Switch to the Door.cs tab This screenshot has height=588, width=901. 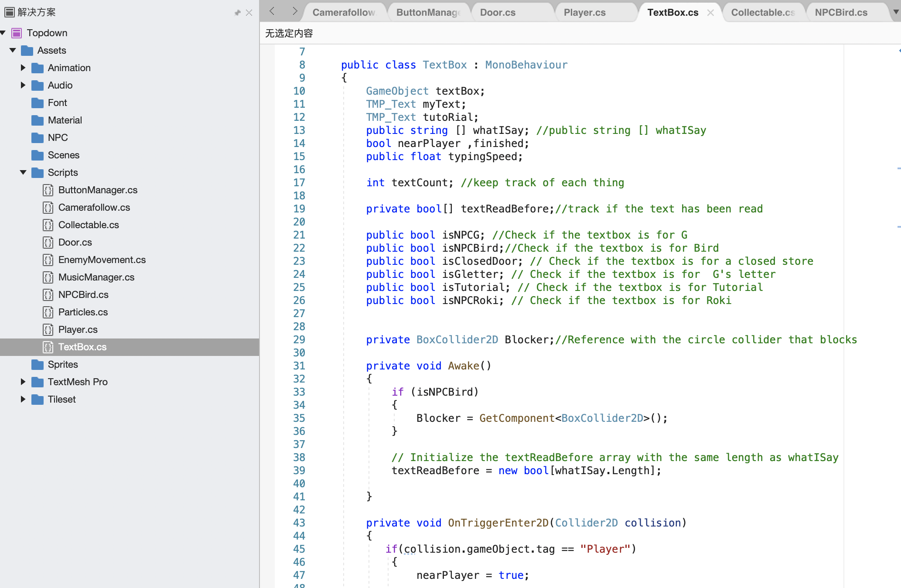point(498,13)
